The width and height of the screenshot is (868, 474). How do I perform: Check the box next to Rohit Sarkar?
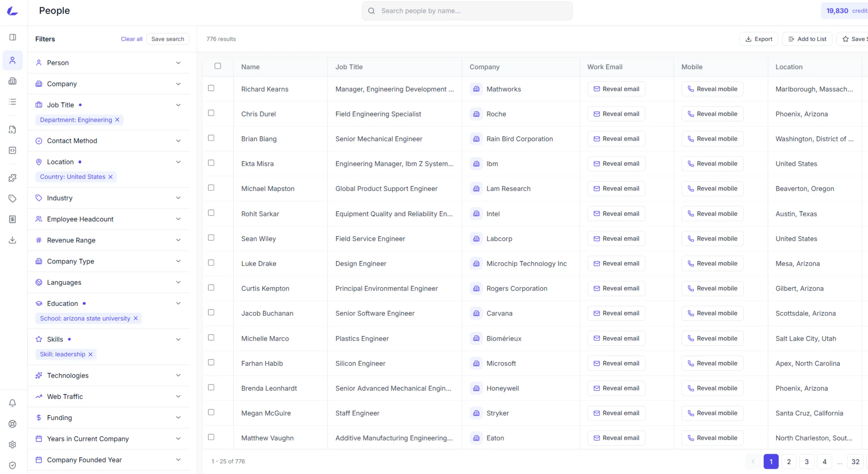pos(211,213)
